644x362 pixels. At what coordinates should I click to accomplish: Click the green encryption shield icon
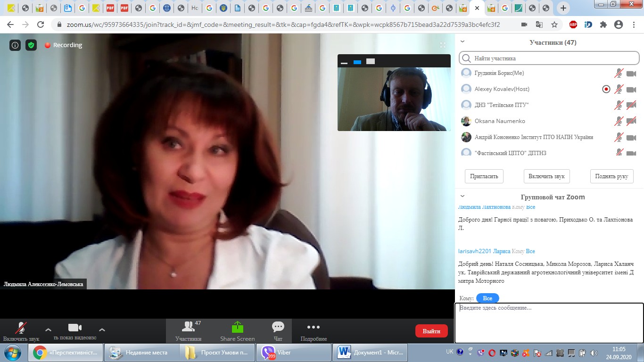[31, 45]
